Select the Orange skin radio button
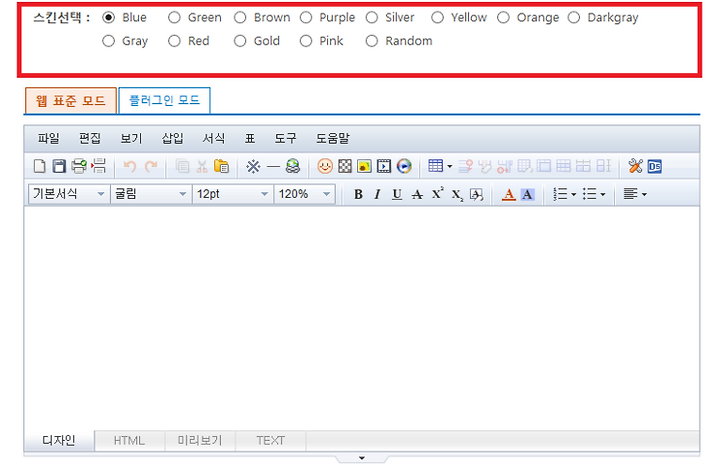 coord(503,17)
